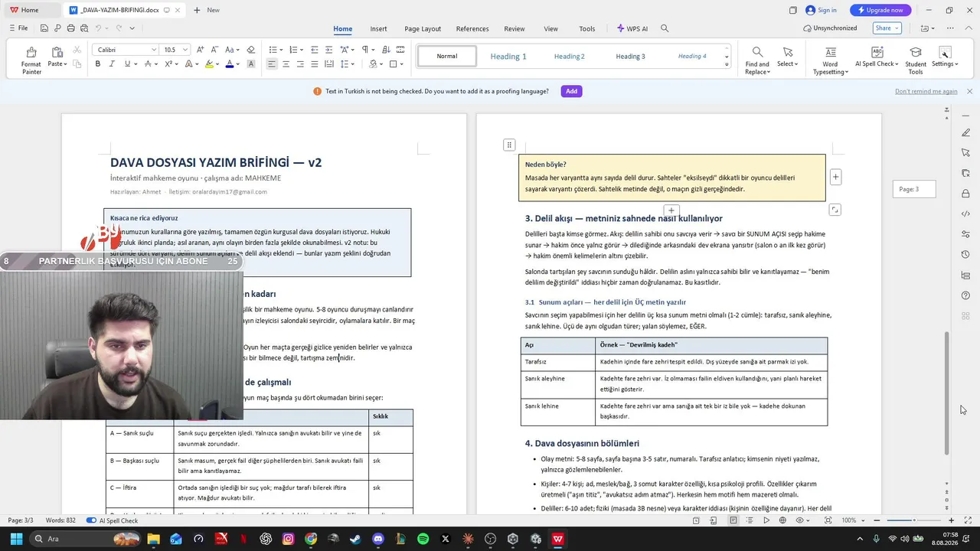Open the Select dropdown in ribbon
The image size is (980, 551).
tap(796, 64)
